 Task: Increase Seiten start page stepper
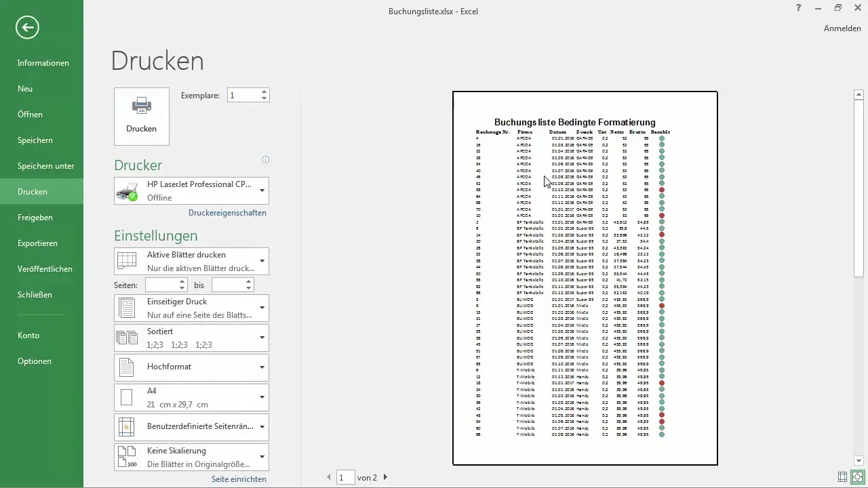[182, 282]
